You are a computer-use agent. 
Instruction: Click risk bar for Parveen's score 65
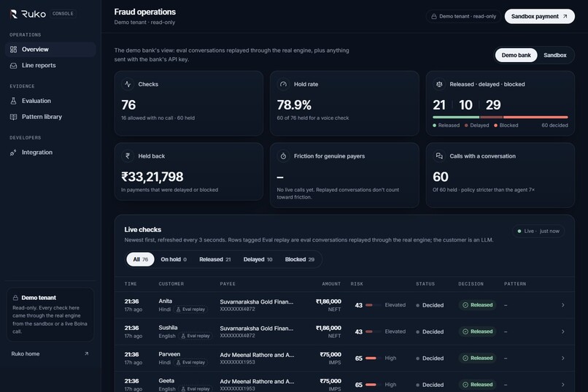[x=373, y=358]
